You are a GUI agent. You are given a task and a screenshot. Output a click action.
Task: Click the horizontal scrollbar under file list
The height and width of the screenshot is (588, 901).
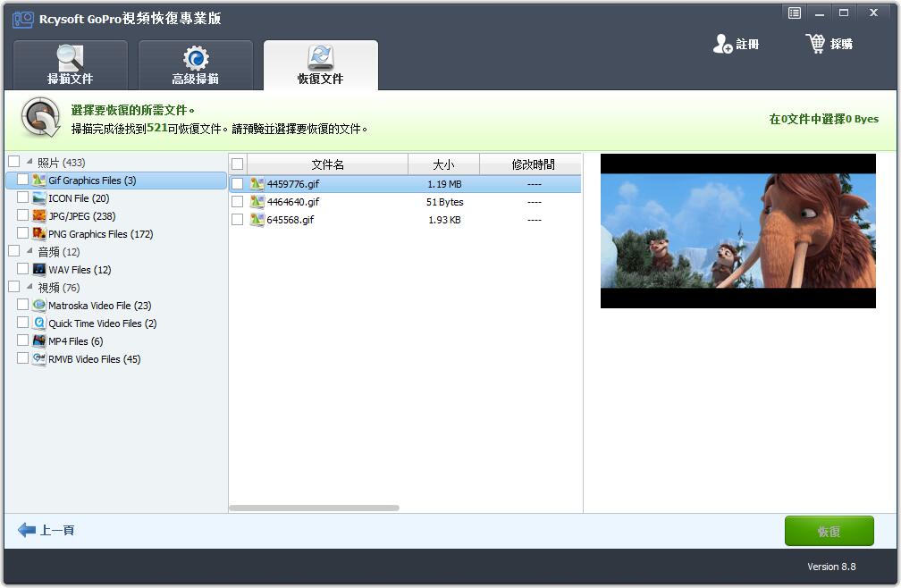click(314, 508)
